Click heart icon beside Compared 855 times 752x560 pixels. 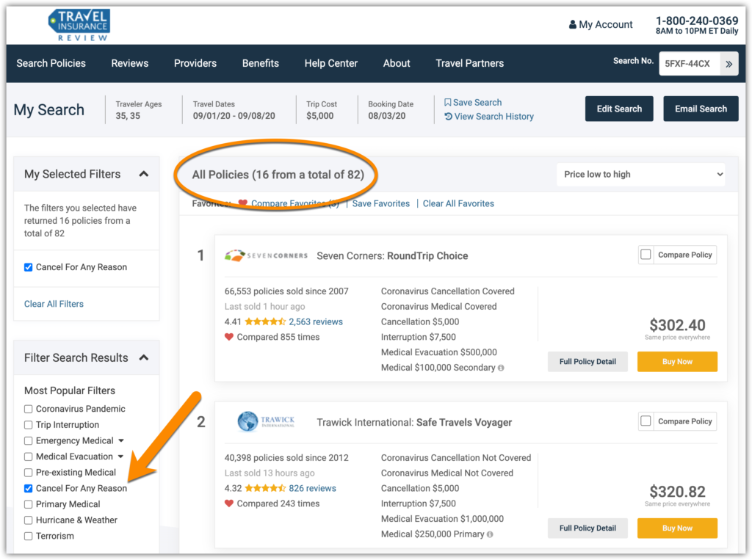click(x=229, y=337)
